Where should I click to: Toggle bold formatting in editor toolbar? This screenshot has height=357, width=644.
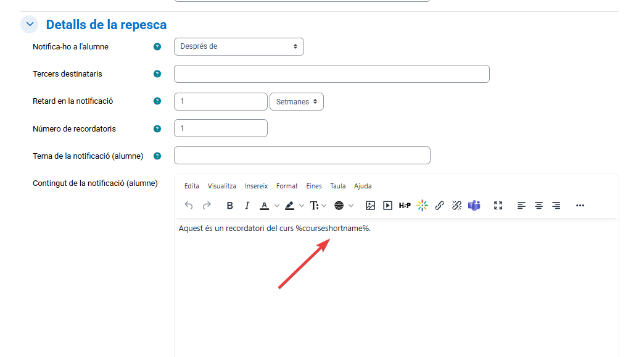pos(229,206)
